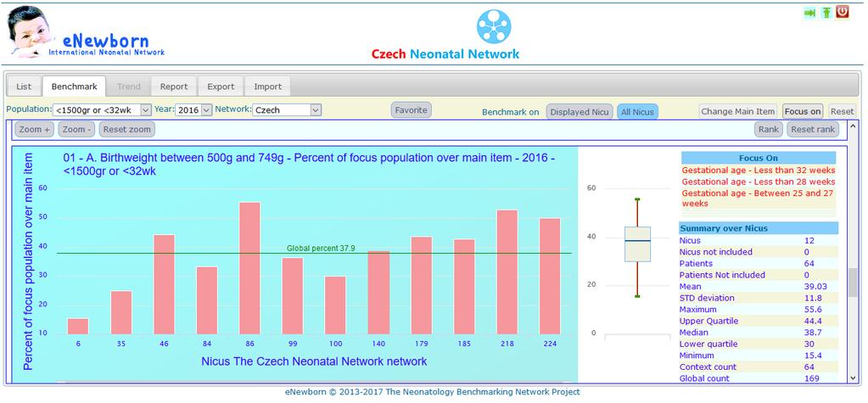Click the 'Median' summary row

tap(759, 332)
